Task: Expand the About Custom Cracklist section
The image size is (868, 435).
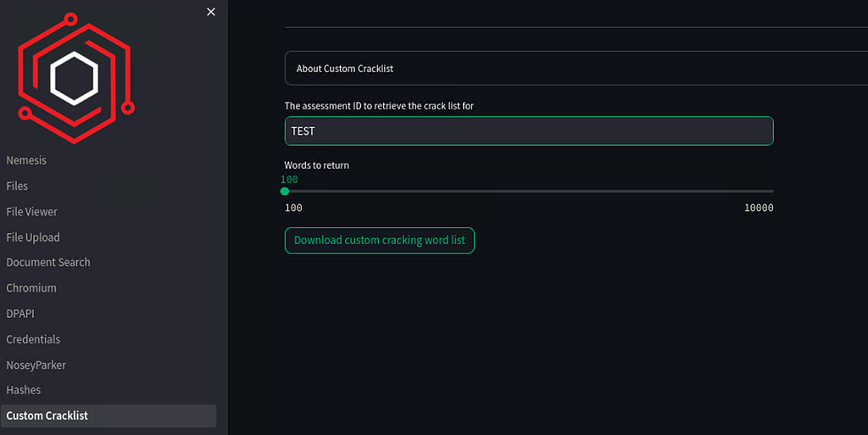Action: click(x=576, y=69)
